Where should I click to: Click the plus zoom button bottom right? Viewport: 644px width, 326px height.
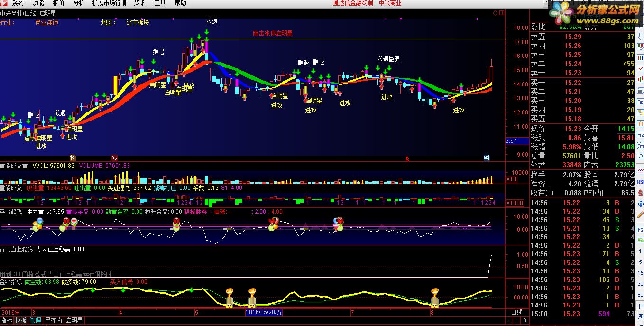coord(509,320)
